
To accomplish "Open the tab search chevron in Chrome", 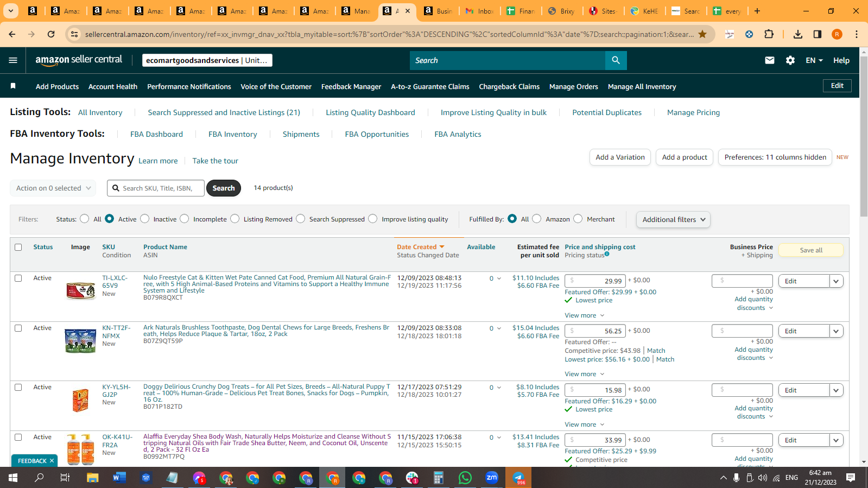I will [x=11, y=11].
